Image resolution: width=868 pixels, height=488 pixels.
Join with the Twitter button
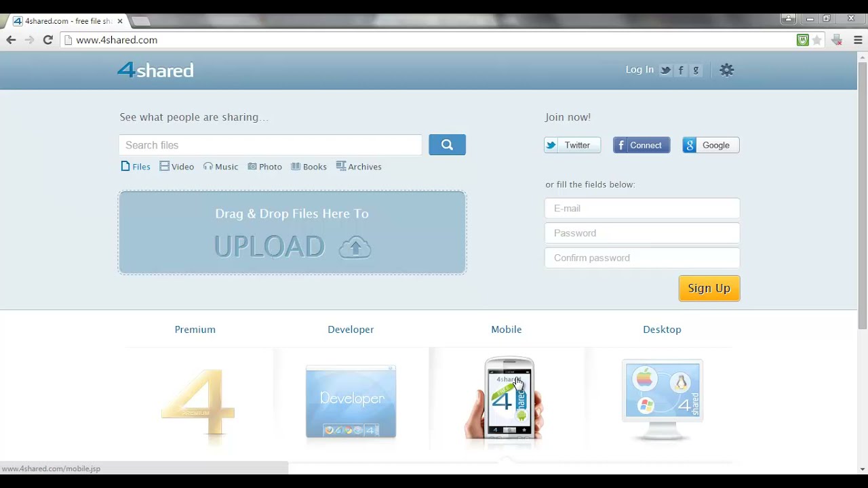pos(572,145)
